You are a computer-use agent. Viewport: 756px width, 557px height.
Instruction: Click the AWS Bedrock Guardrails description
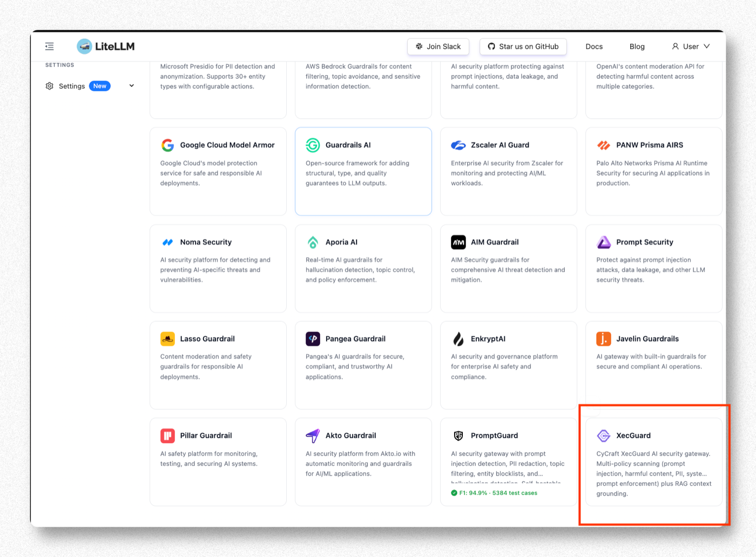363,76
